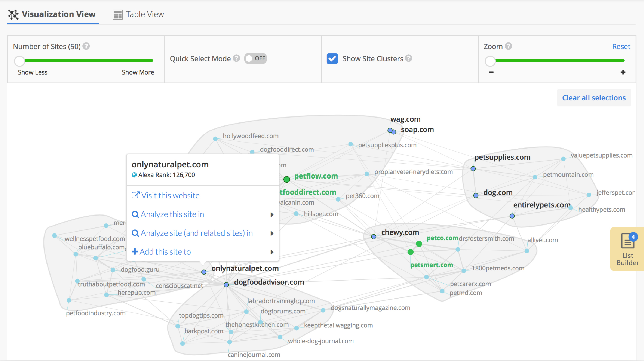Click the dogfooddirect.com label
This screenshot has width=644, height=361.
click(287, 150)
